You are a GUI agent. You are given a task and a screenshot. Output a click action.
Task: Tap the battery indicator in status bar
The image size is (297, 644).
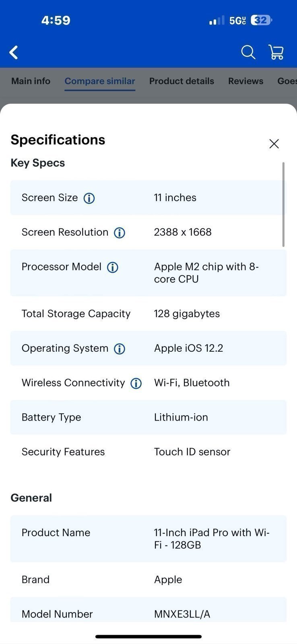tap(261, 20)
